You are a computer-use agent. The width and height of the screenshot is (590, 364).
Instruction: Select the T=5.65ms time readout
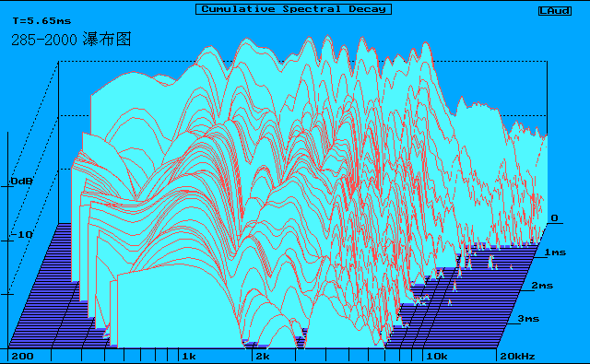click(x=41, y=21)
